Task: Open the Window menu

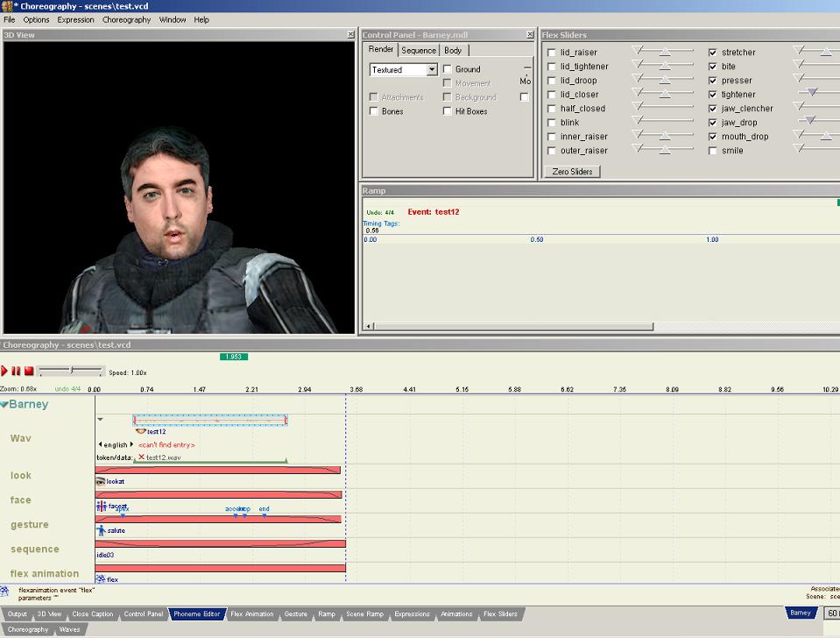Action: click(173, 20)
